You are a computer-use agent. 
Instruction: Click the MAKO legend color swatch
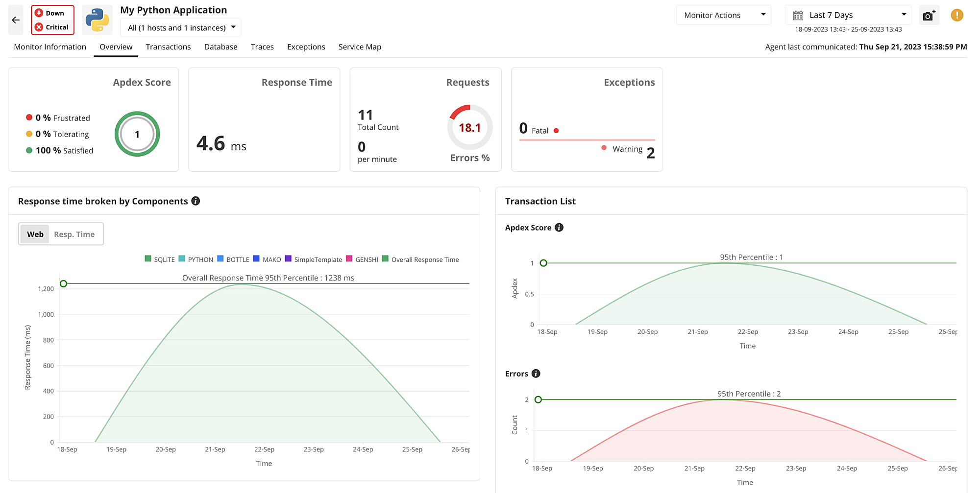point(255,259)
